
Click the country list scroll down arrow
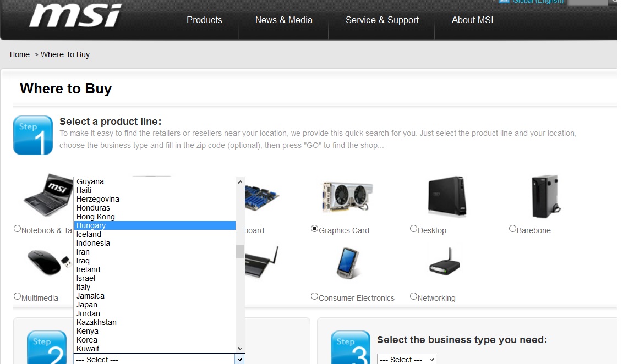tap(240, 348)
